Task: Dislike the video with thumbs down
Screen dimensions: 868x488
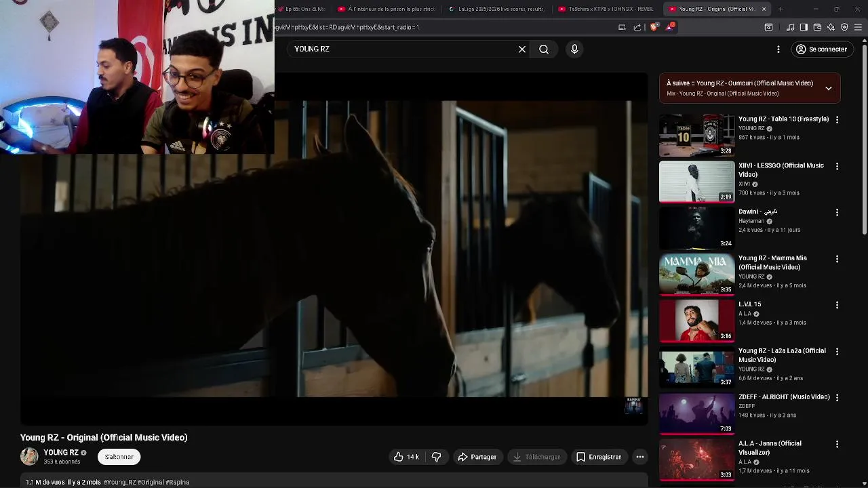Action: tap(437, 457)
